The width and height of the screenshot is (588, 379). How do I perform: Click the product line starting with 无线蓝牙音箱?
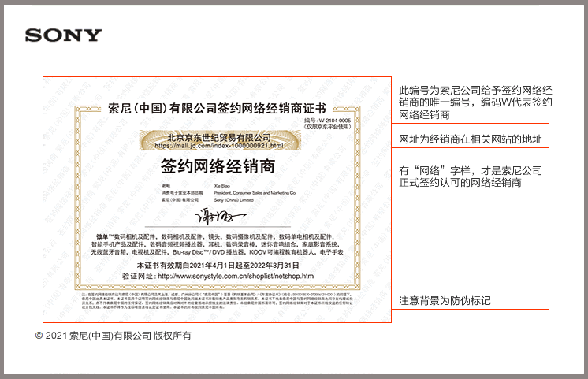[217, 252]
